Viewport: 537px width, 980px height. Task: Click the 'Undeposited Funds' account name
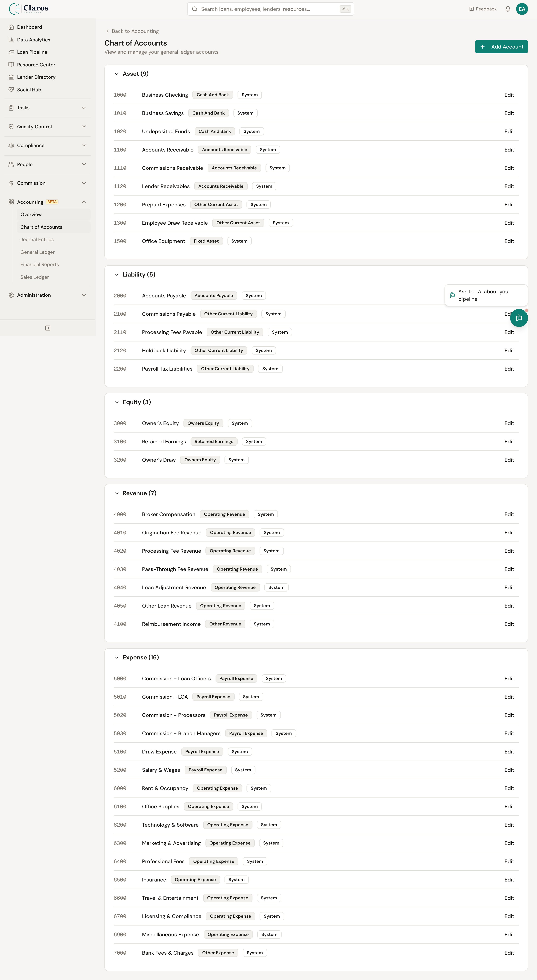click(x=166, y=132)
